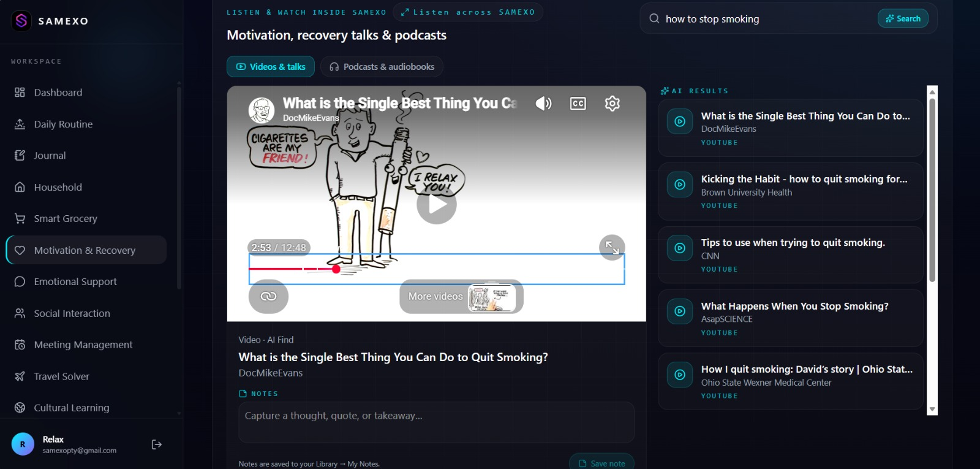This screenshot has height=469, width=980.
Task: Click the AI results scrollbar up arrow
Action: (x=932, y=92)
